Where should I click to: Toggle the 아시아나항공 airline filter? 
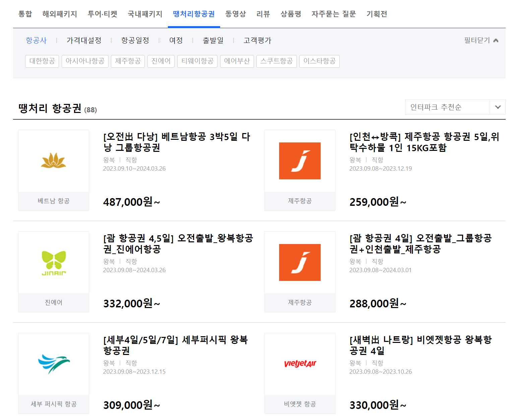point(85,61)
